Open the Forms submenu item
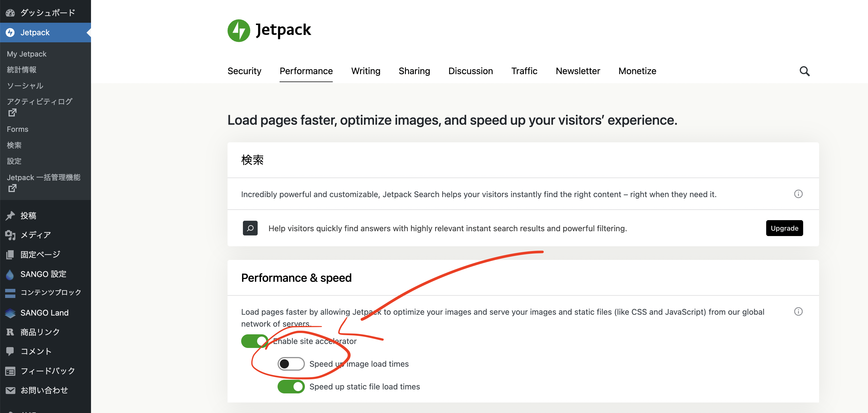The image size is (868, 413). pyautogui.click(x=18, y=129)
